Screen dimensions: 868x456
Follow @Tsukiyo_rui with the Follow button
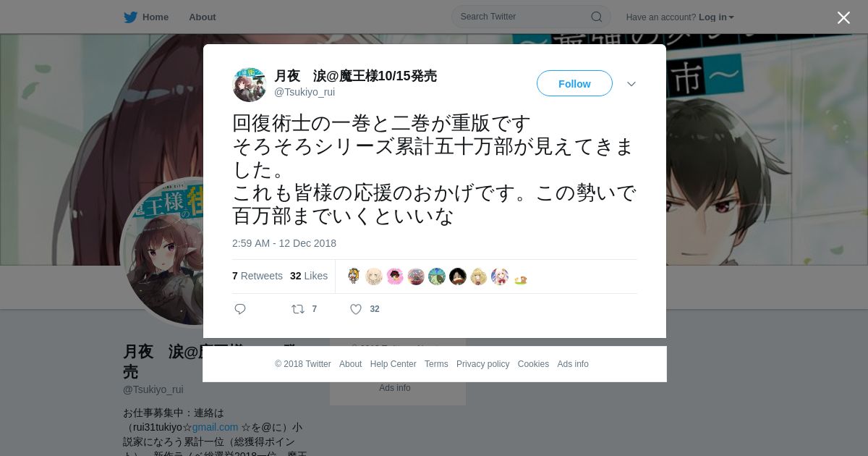click(574, 83)
